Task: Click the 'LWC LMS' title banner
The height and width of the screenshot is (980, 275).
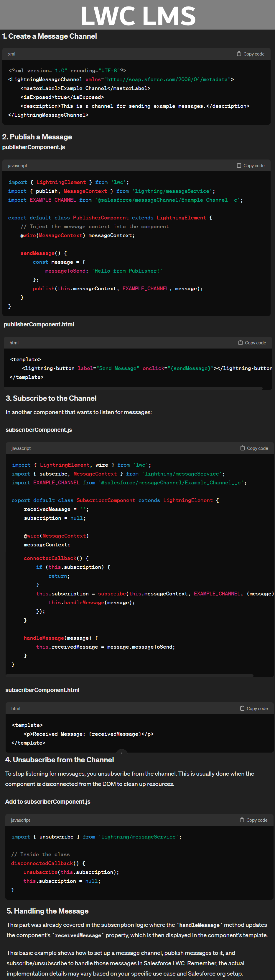Action: click(x=137, y=15)
